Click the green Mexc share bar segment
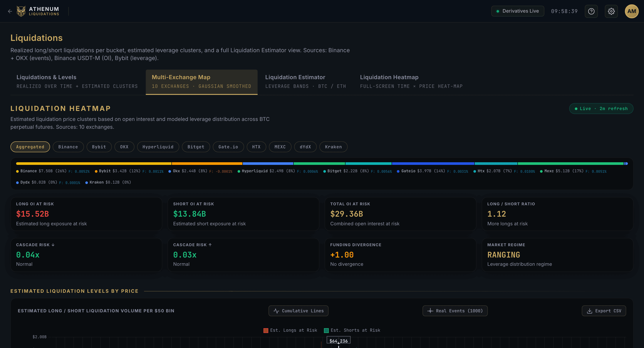Screen dimensions: 644x348 tap(570, 164)
